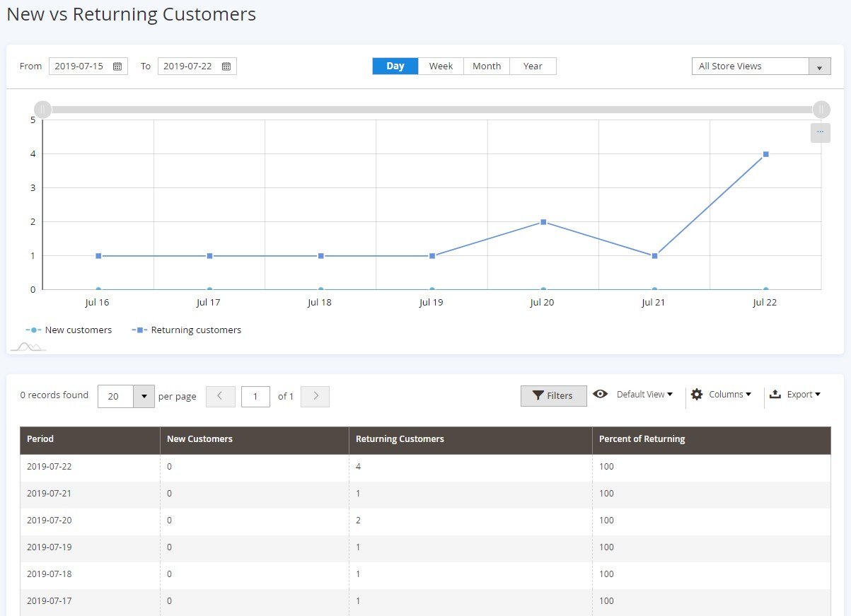Click the From date input field
The image size is (851, 616).
88,66
